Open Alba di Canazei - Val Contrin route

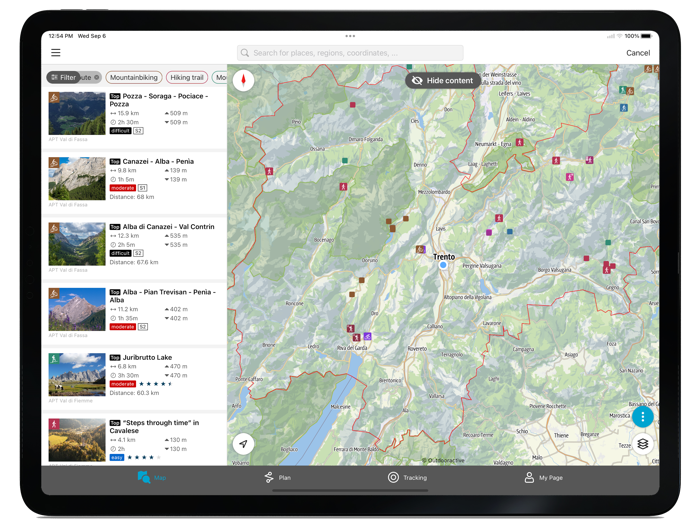(134, 248)
